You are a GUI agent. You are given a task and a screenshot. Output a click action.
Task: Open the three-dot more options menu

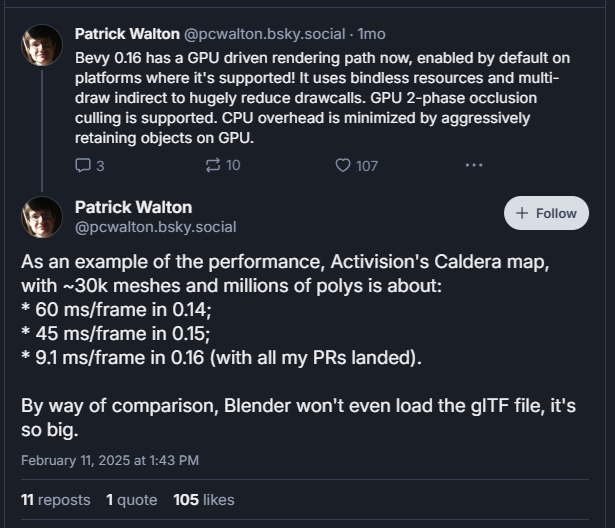coord(474,165)
